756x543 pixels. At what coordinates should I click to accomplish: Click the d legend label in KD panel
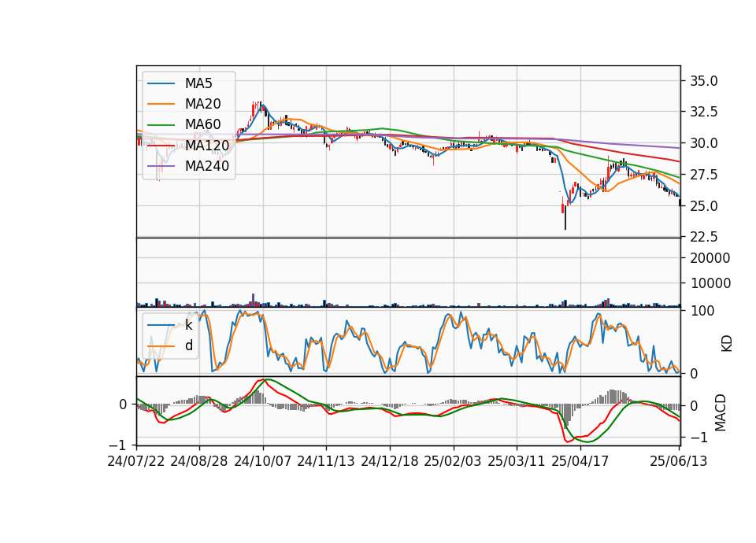point(188,345)
